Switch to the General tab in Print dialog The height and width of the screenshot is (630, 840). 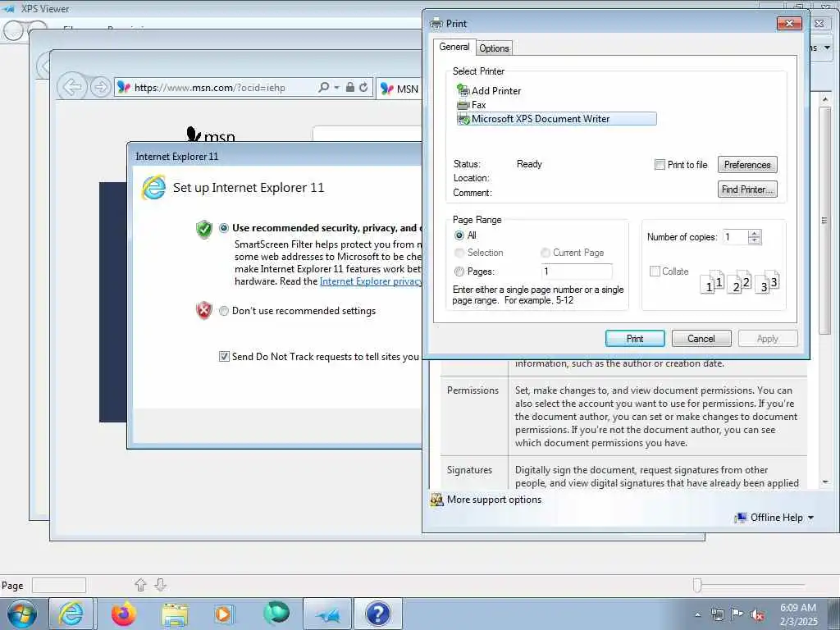tap(454, 47)
